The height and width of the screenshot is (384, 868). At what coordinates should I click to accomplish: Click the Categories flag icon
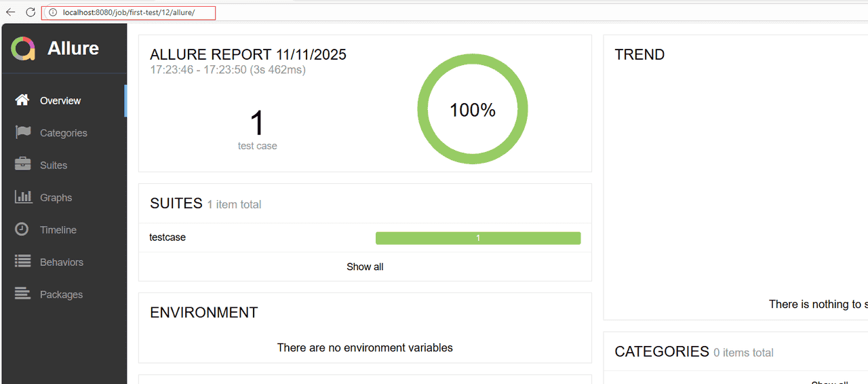tap(22, 132)
